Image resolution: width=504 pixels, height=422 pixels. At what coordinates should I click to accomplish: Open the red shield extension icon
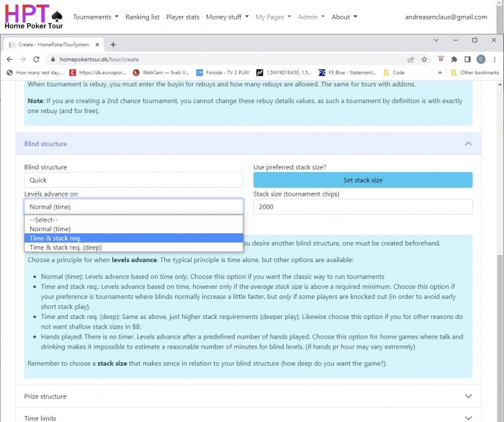click(441, 59)
